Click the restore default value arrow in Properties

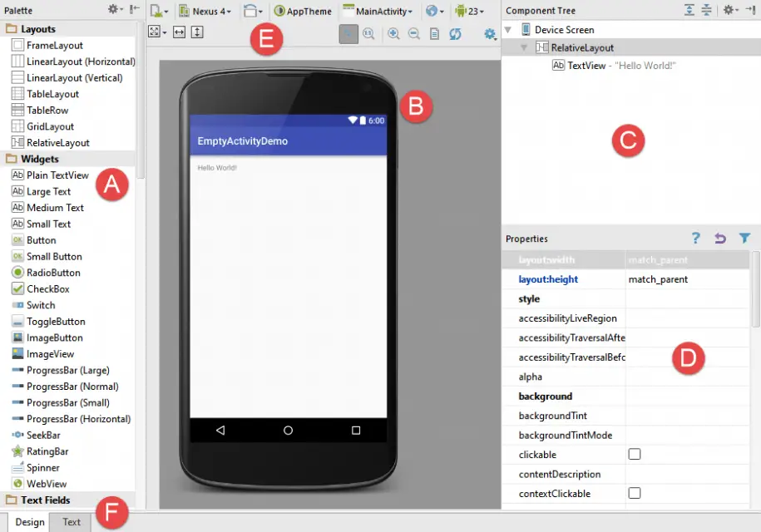[x=720, y=239]
